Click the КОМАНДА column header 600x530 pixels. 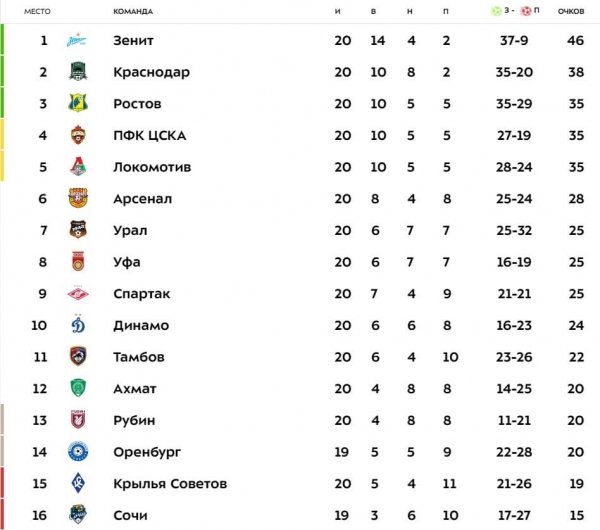tap(133, 11)
